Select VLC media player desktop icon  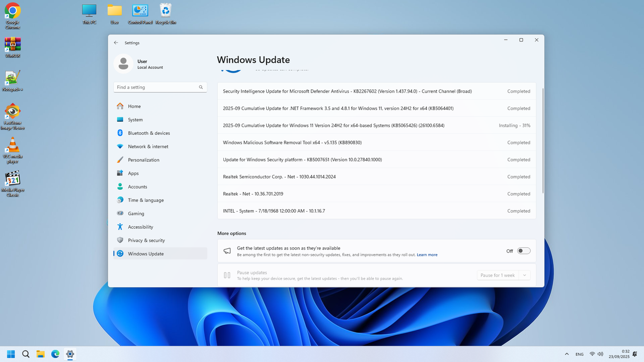click(13, 151)
